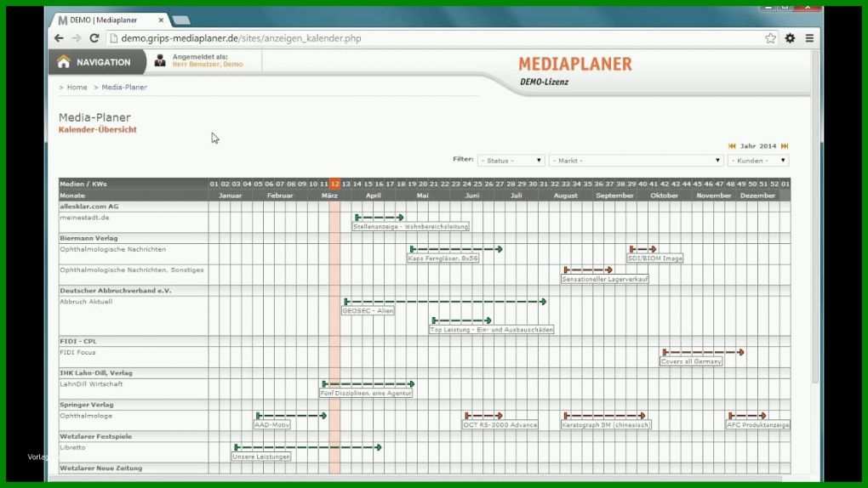Select Ophthalmologische Nachrichten, Sonstiges row label
The height and width of the screenshot is (488, 868).
[x=132, y=270]
